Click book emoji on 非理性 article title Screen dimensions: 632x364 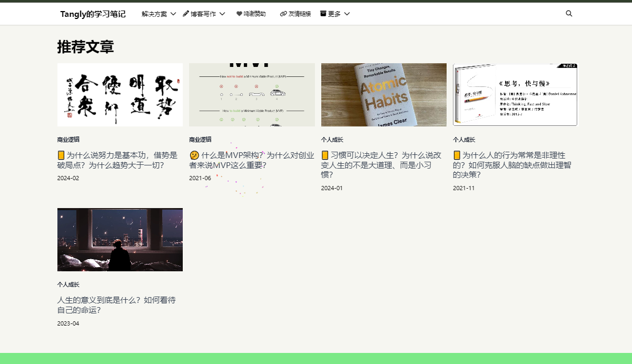tap(457, 155)
